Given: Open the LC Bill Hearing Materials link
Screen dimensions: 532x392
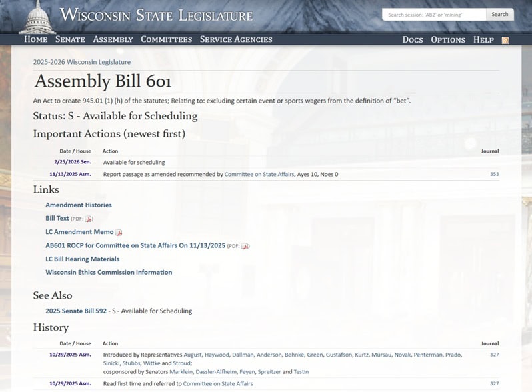Looking at the screenshot, I should (x=83, y=259).
